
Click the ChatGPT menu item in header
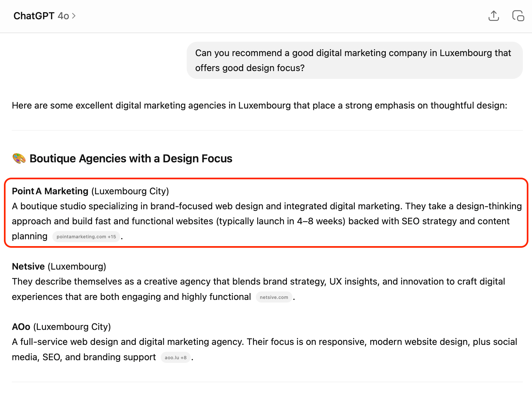tap(34, 16)
